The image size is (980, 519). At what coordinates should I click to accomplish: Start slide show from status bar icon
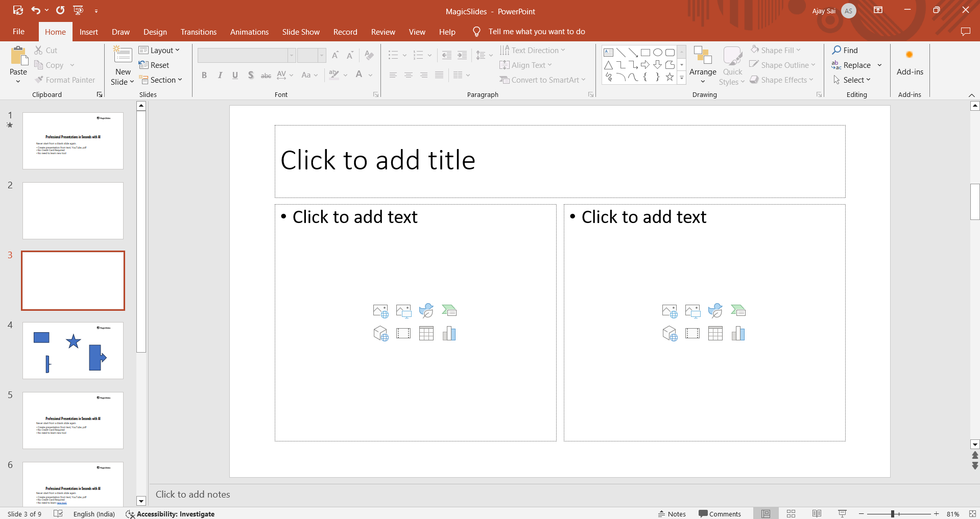click(x=842, y=514)
